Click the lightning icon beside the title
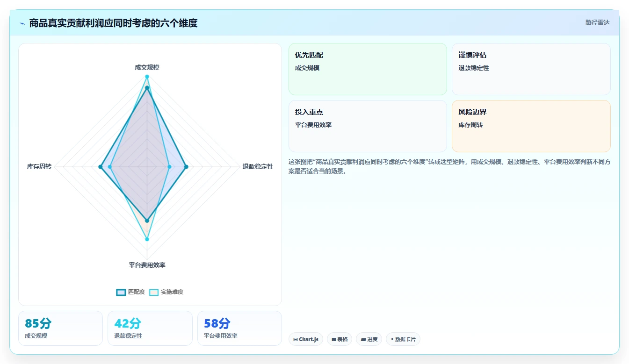Image resolution: width=629 pixels, height=364 pixels. coord(22,23)
